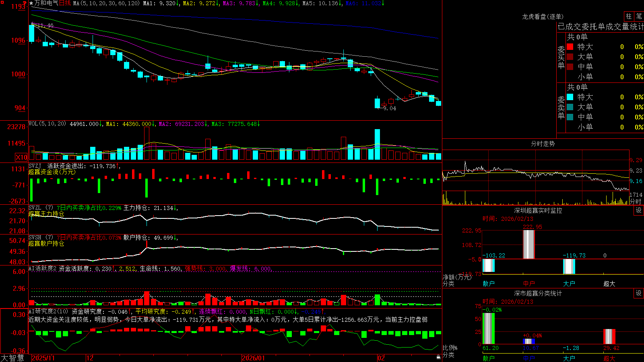
Task: Click the dark red 大单 buy-order swatch
Action: tap(570, 57)
